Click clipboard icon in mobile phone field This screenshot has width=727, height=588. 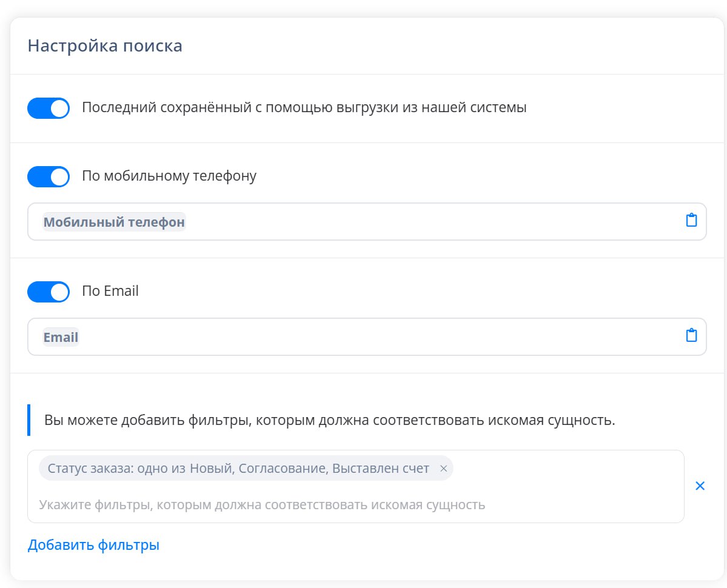[691, 220]
